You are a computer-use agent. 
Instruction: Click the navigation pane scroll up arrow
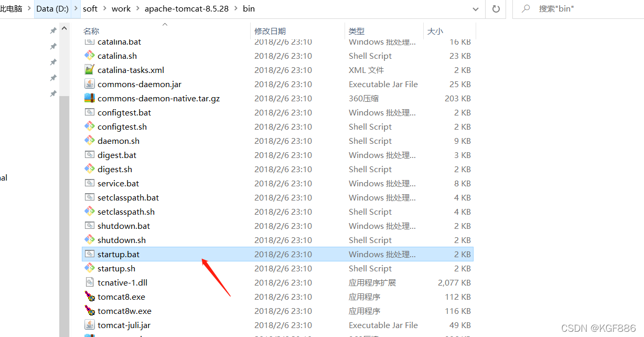point(64,28)
